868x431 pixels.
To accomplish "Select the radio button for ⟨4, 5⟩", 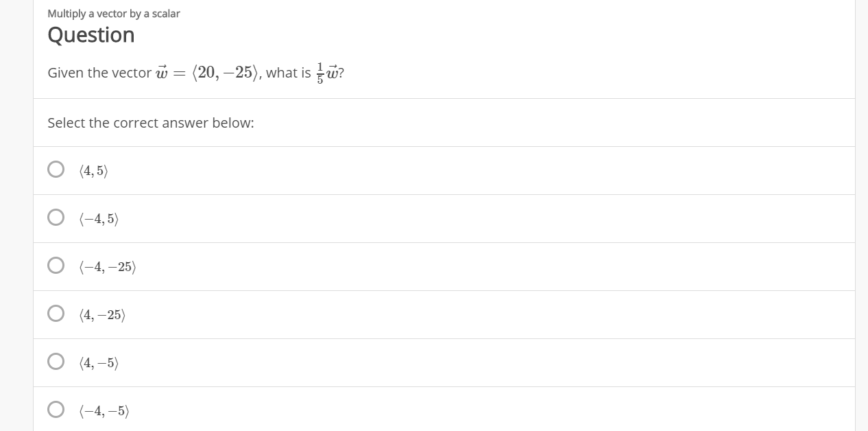I will click(56, 169).
